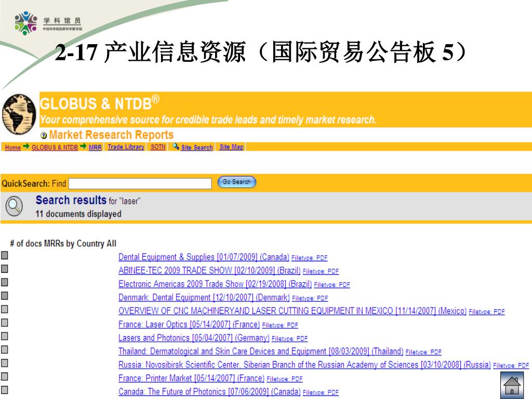Open SOTN in the navigation bar

point(158,147)
